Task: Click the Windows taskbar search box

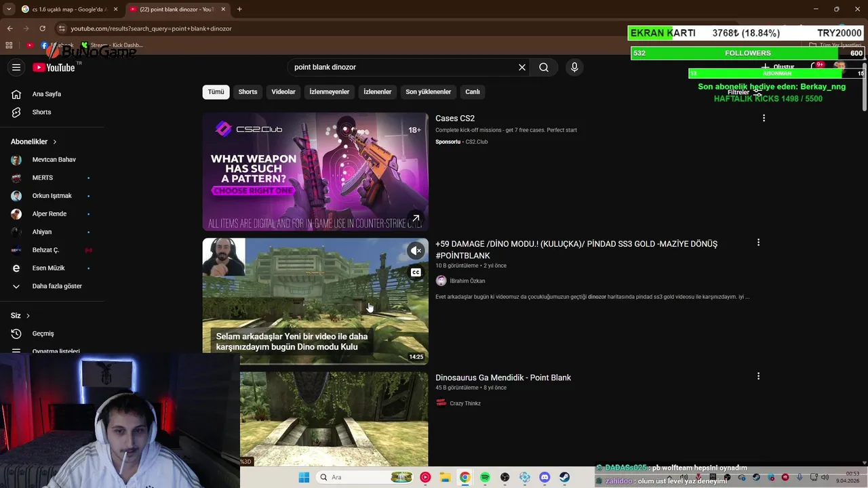Action: tap(366, 477)
